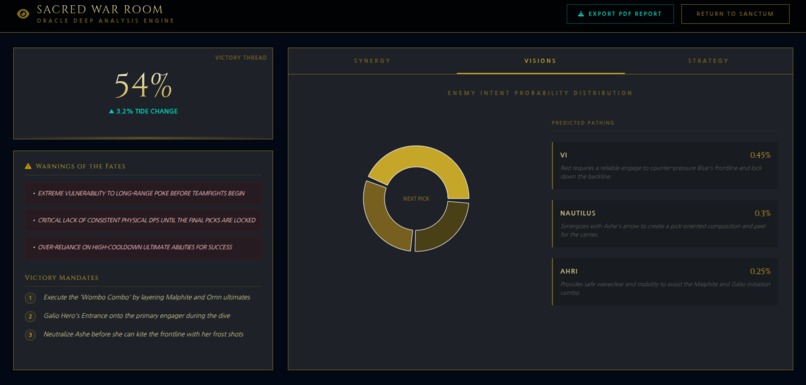Click the number 3 mandate badge
This screenshot has width=806, height=385.
pos(30,335)
